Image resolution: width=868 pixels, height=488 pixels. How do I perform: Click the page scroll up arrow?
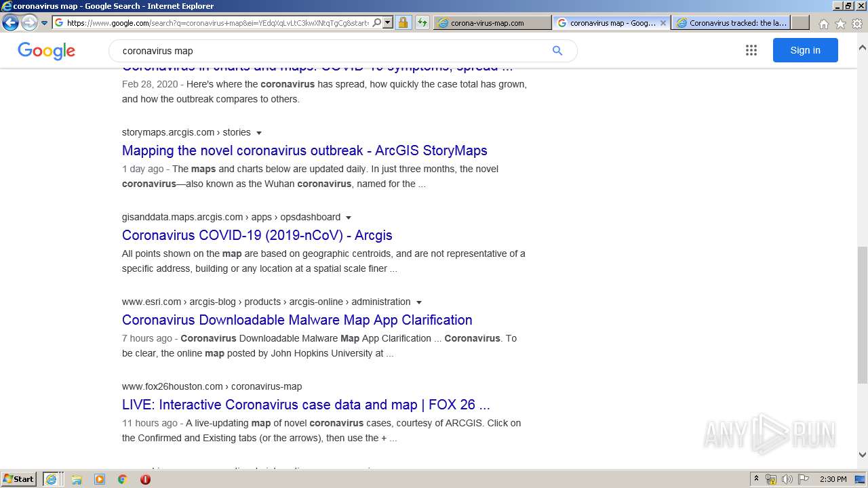coord(862,47)
